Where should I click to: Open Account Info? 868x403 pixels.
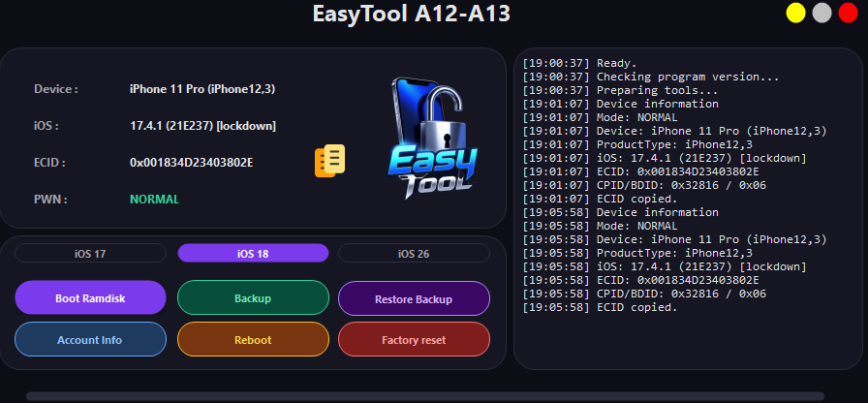90,339
